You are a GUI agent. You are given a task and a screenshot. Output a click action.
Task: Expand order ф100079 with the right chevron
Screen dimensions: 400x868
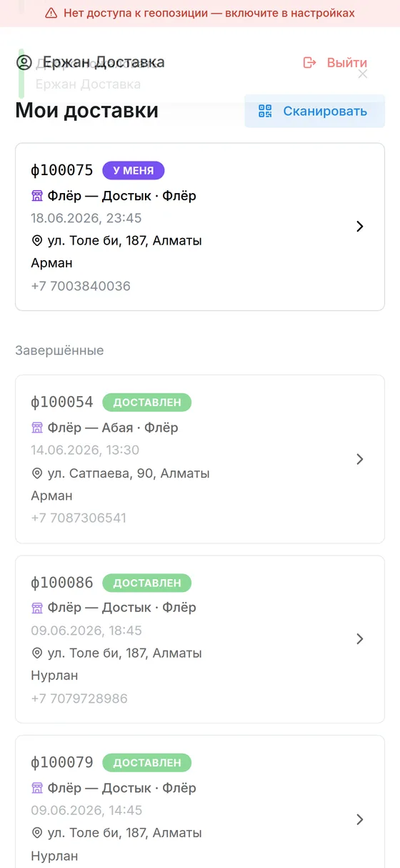[360, 819]
